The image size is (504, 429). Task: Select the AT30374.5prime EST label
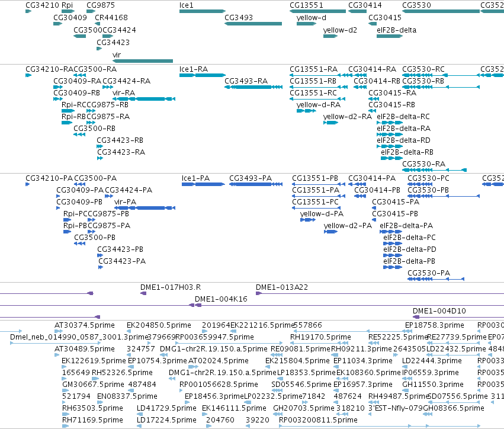coord(85,325)
